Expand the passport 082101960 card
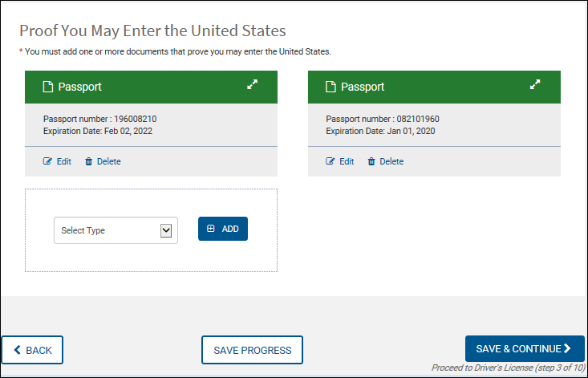588x378 pixels. pos(535,85)
